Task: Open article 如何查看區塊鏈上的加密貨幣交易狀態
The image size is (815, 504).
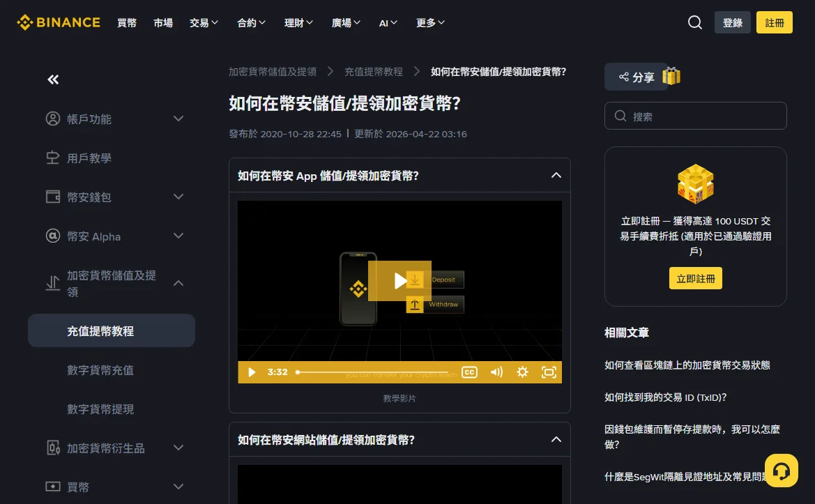Action: point(687,365)
